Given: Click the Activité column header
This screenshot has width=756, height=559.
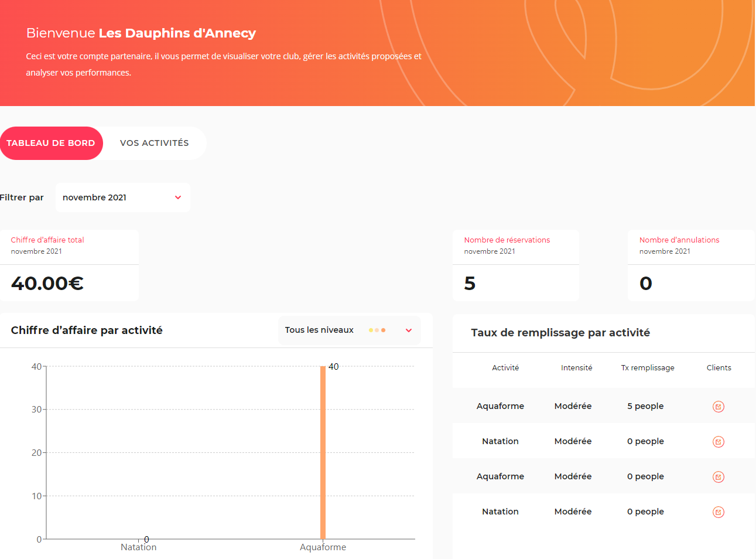Looking at the screenshot, I should coord(505,368).
